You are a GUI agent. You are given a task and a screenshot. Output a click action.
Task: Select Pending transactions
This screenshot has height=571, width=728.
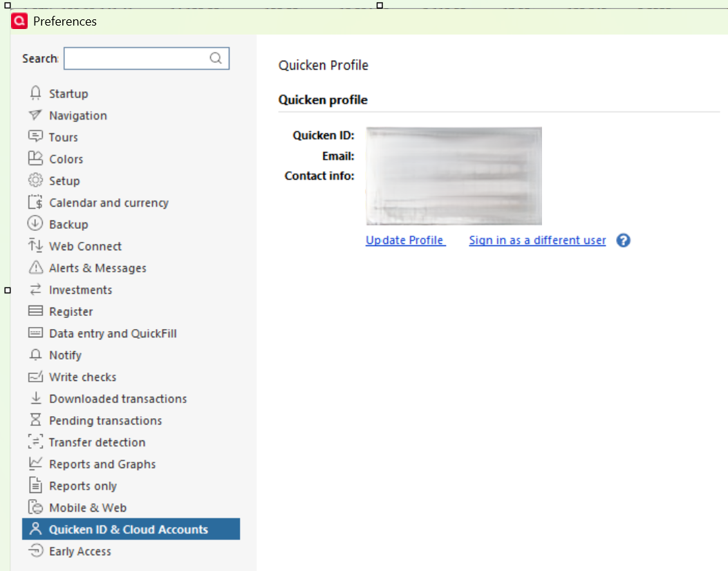[105, 421]
